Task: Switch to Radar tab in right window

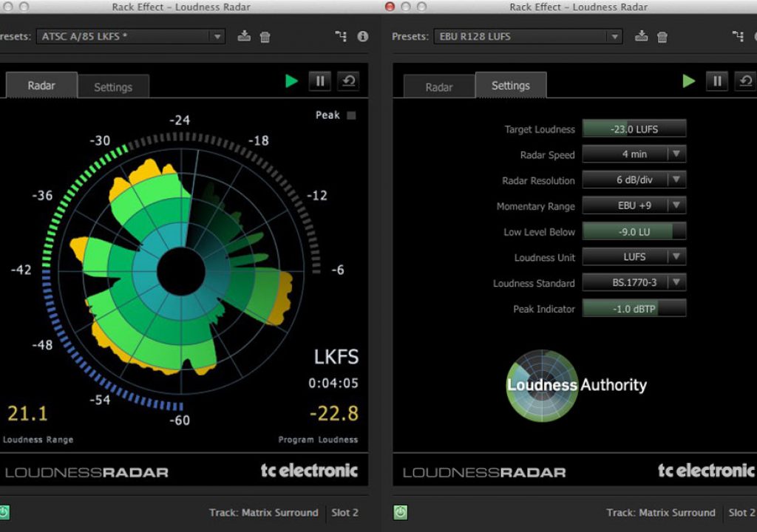Action: click(439, 87)
